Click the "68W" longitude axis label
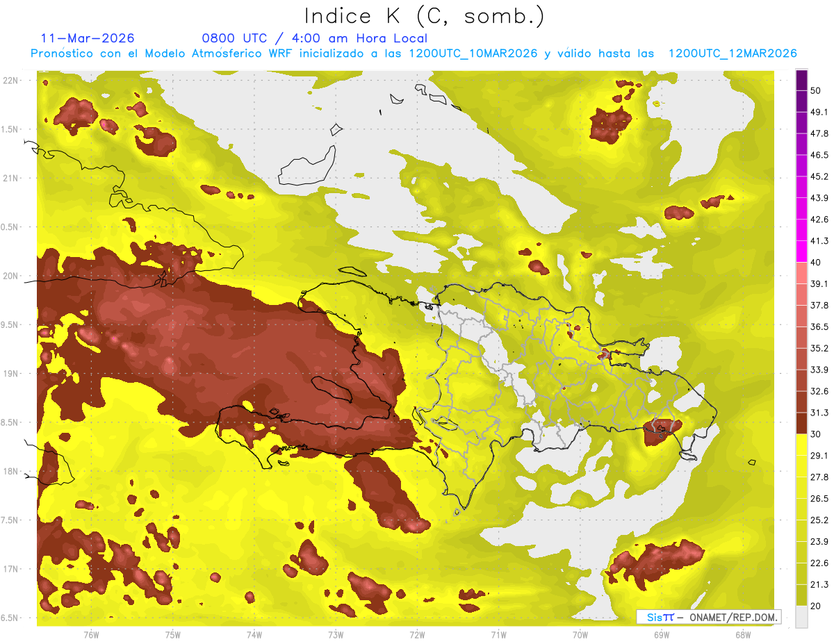This screenshot has width=834, height=644. (x=743, y=636)
